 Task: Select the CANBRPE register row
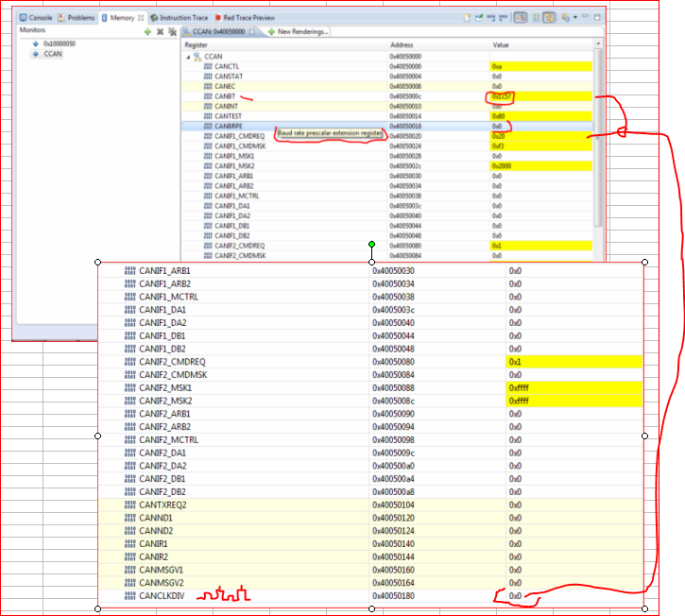click(387, 127)
